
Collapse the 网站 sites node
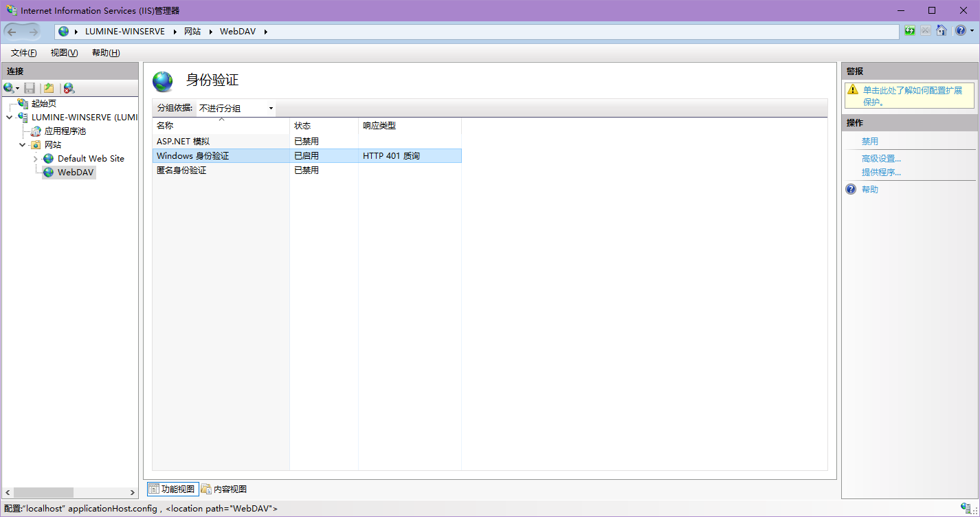[x=23, y=145]
